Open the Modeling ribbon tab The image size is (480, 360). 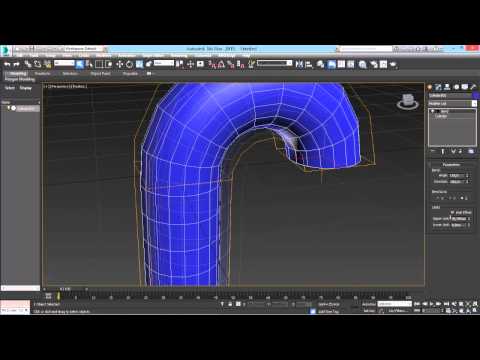pyautogui.click(x=18, y=73)
